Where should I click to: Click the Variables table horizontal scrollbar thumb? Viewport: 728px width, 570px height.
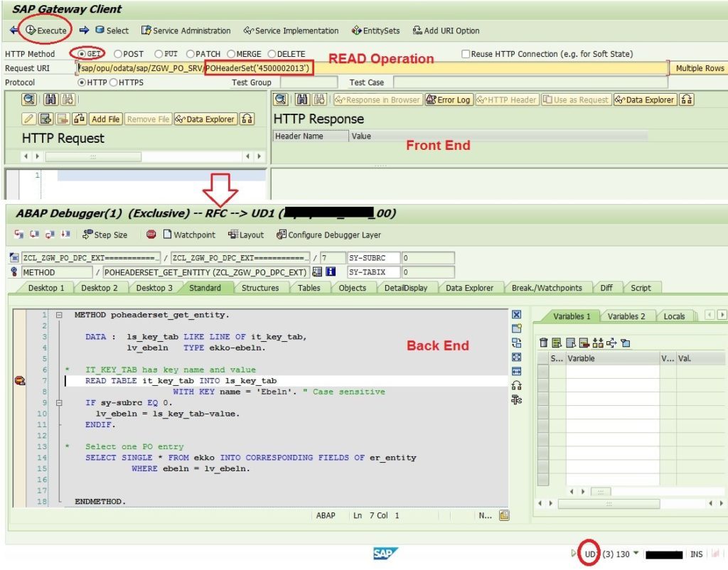[x=600, y=491]
